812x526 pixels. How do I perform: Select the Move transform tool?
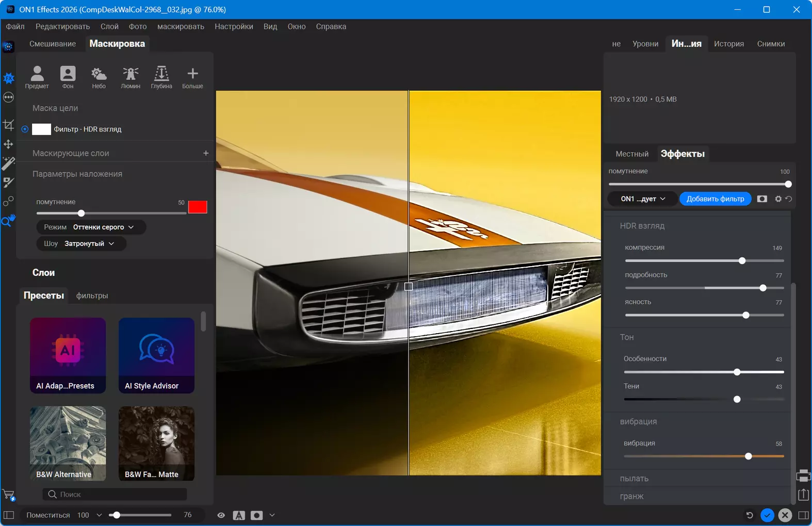click(x=8, y=144)
